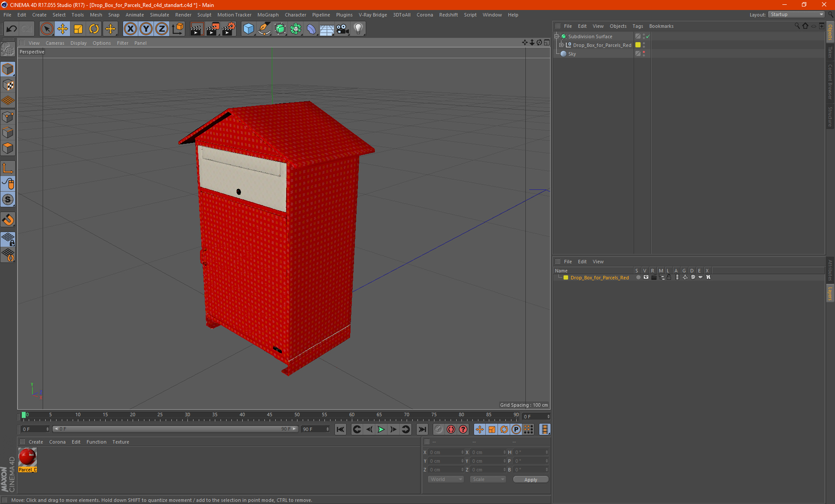Viewport: 835px width, 504px height.
Task: Toggle Sky visibility dots
Action: coord(644,54)
